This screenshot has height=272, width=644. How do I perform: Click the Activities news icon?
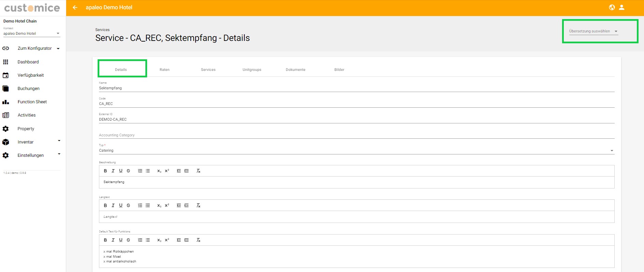[5, 115]
